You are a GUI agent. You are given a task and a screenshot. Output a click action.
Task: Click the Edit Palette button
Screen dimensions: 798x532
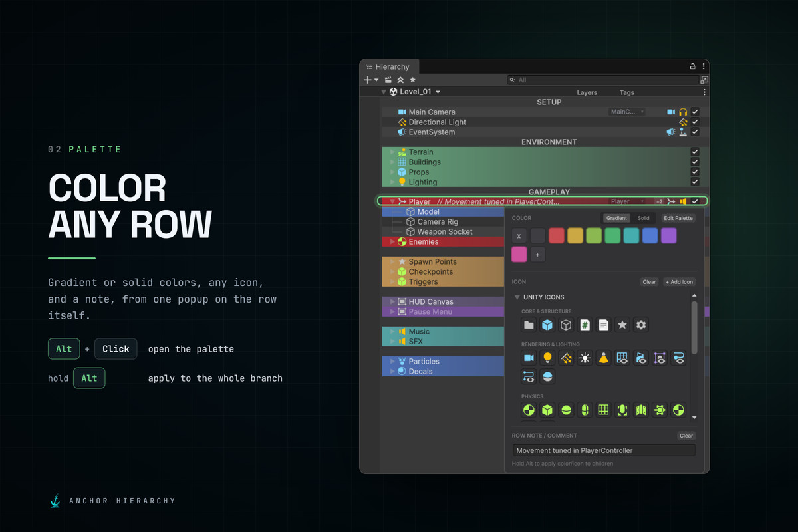[678, 218]
